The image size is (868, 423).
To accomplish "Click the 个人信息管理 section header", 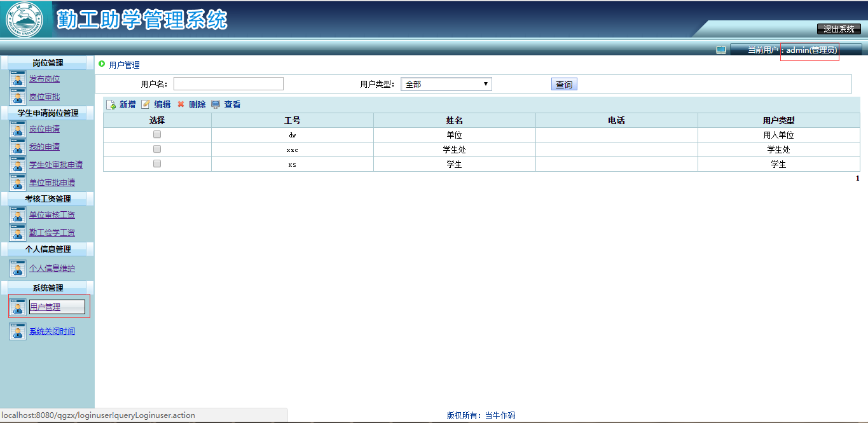I will [x=48, y=249].
